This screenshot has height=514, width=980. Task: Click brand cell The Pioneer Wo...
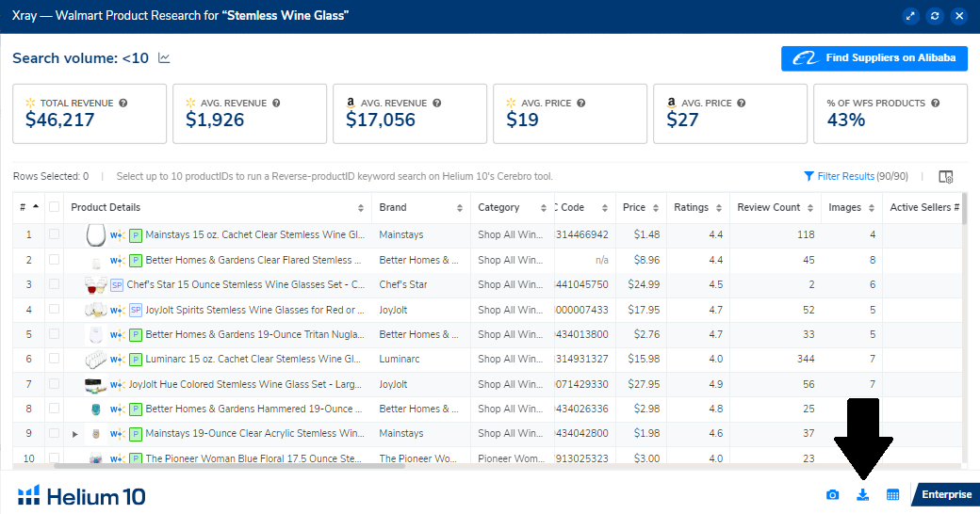point(418,458)
